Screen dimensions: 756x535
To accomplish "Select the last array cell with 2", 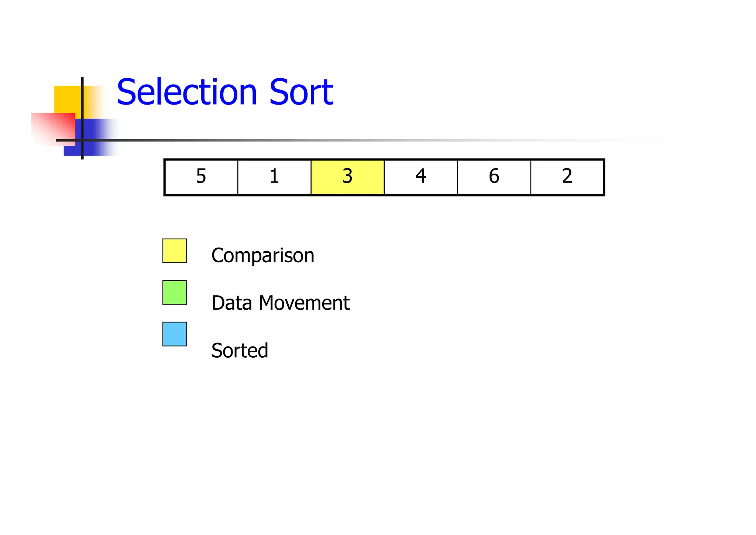I will [567, 177].
